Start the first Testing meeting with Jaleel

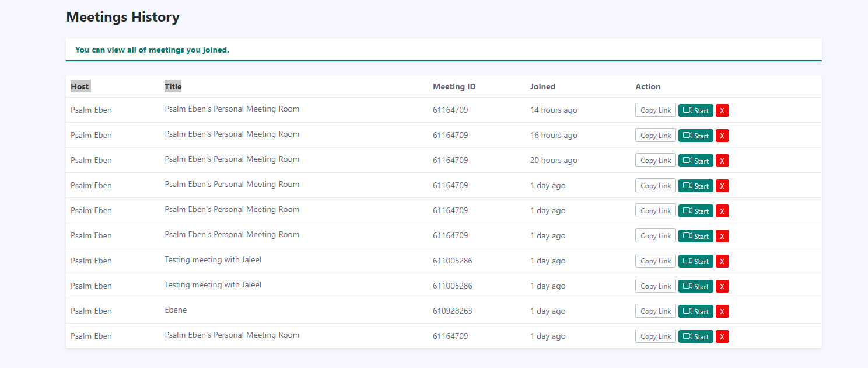[x=695, y=261]
